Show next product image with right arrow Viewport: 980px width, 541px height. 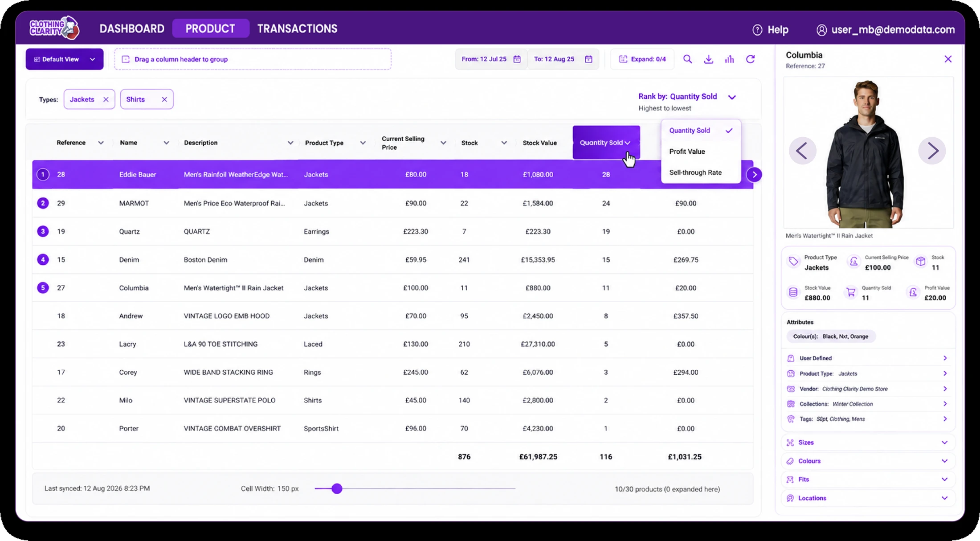click(932, 151)
